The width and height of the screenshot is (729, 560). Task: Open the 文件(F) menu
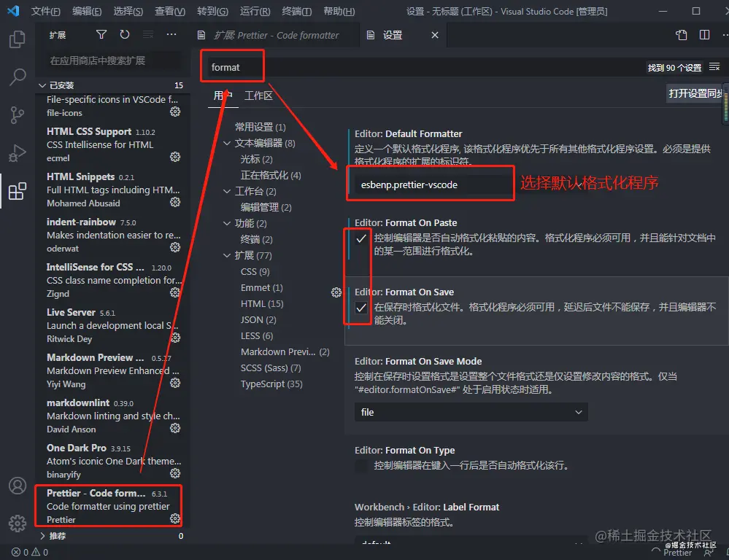[45, 11]
